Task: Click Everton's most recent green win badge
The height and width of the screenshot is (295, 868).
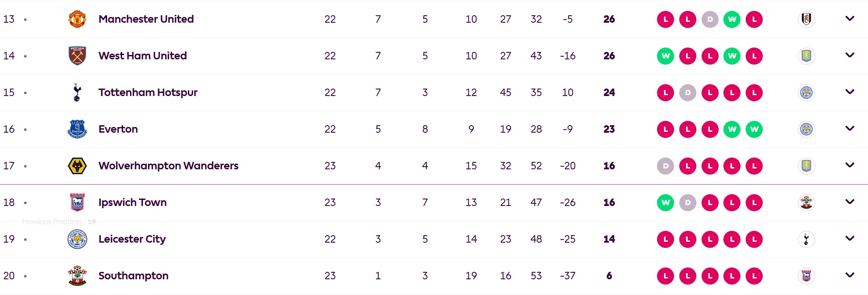Action: click(754, 129)
